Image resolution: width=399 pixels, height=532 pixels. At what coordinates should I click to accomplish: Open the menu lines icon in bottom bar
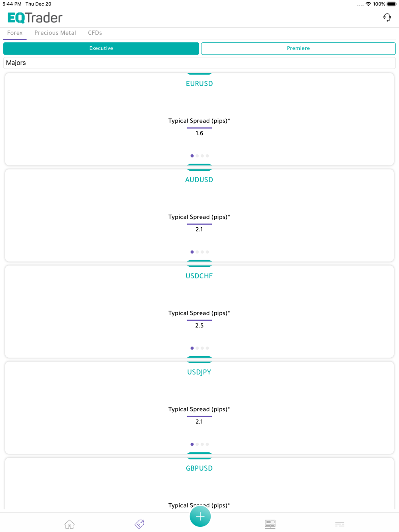pyautogui.click(x=340, y=524)
